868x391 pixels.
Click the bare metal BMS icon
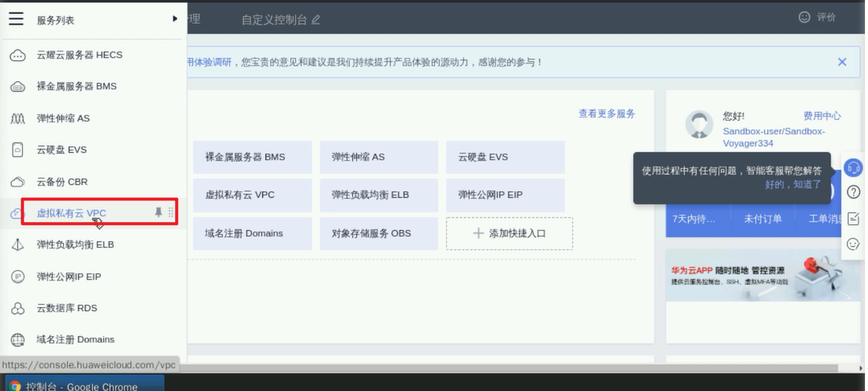pyautogui.click(x=18, y=87)
